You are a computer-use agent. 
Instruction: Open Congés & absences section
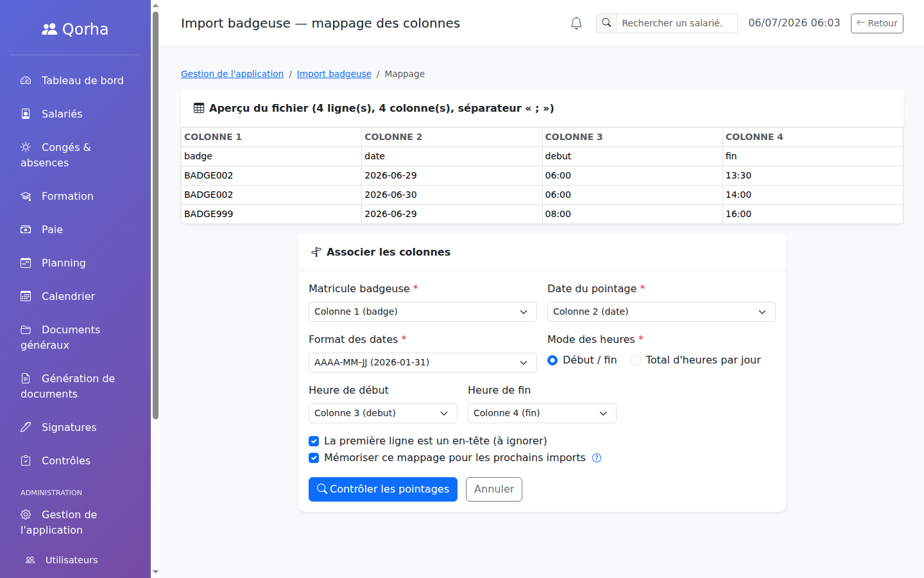pyautogui.click(x=76, y=155)
